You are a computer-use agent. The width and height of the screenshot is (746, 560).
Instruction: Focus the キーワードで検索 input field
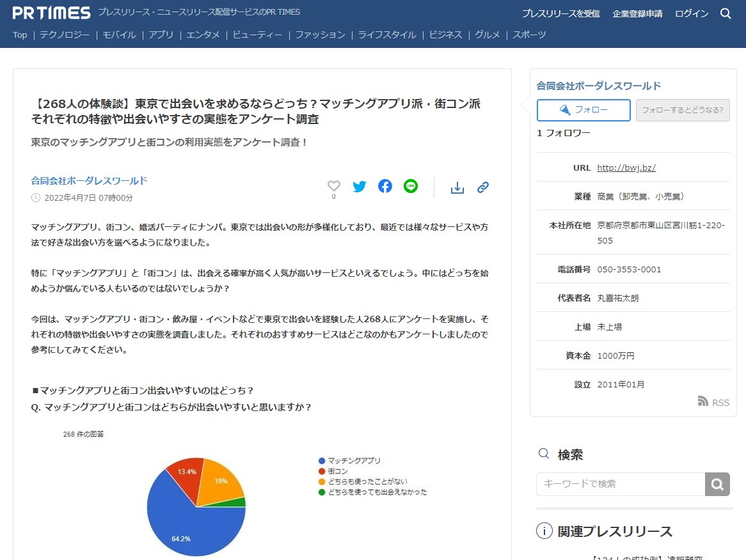coord(621,484)
